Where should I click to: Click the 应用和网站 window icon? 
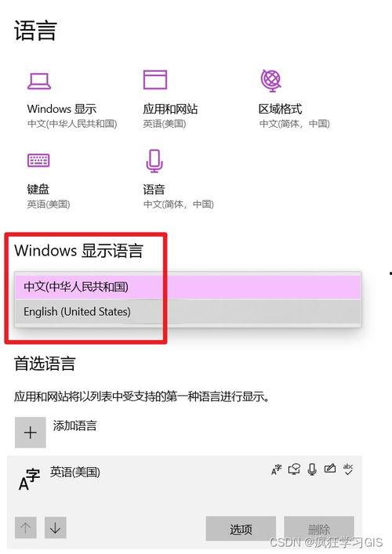click(x=154, y=79)
